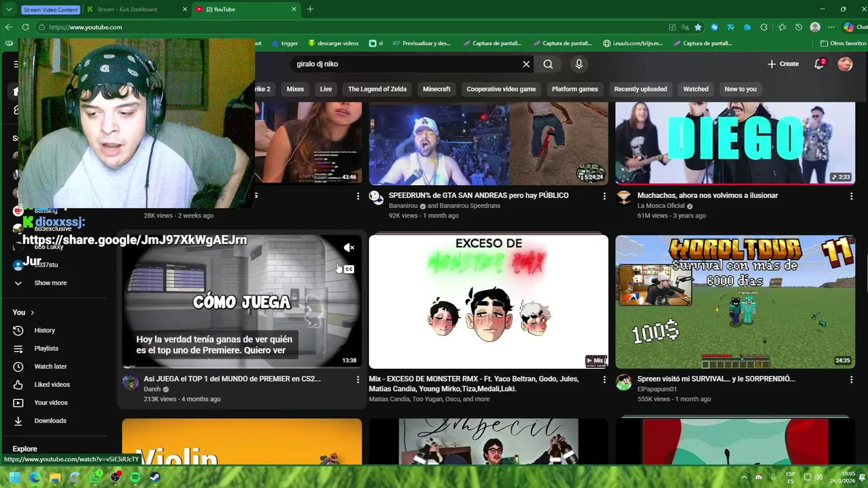Select the Live filter chip
This screenshot has height=488, width=868.
[x=325, y=89]
